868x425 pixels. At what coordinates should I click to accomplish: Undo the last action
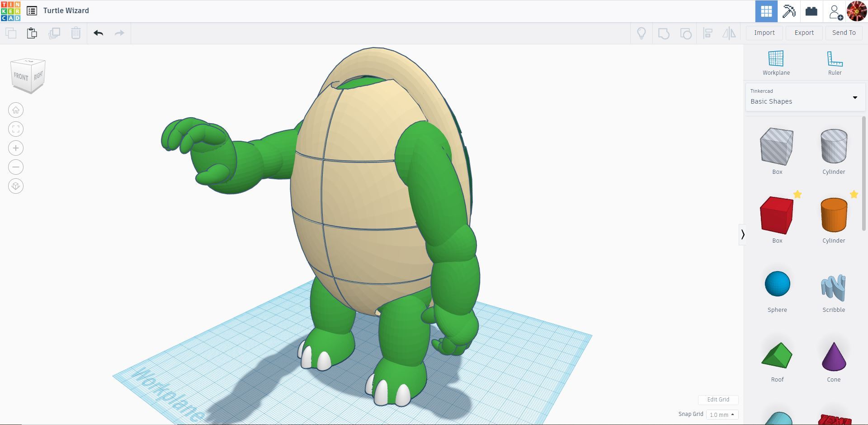click(99, 33)
